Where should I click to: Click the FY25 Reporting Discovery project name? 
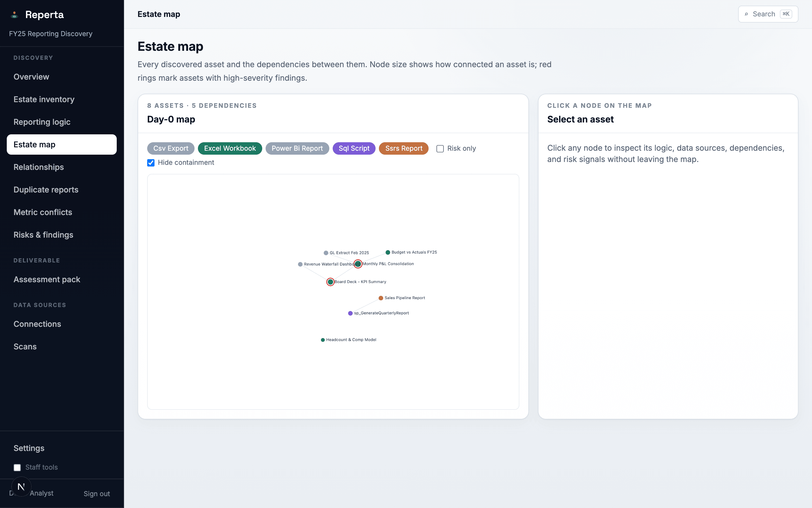(x=51, y=34)
